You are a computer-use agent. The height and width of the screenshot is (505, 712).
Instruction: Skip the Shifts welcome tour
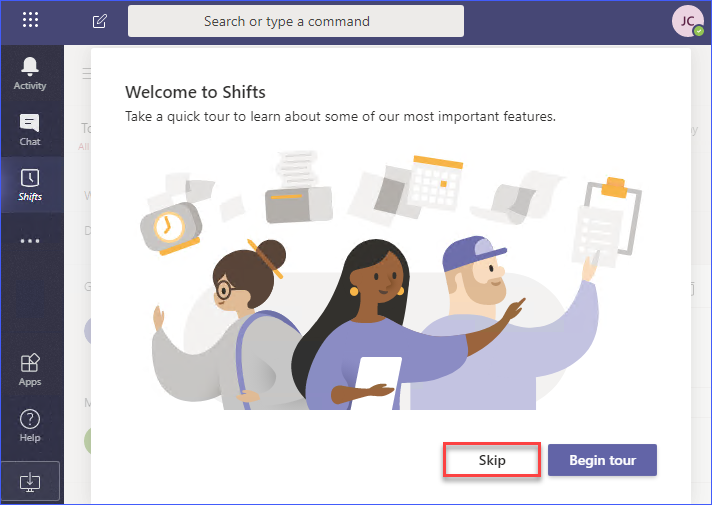[x=492, y=460]
